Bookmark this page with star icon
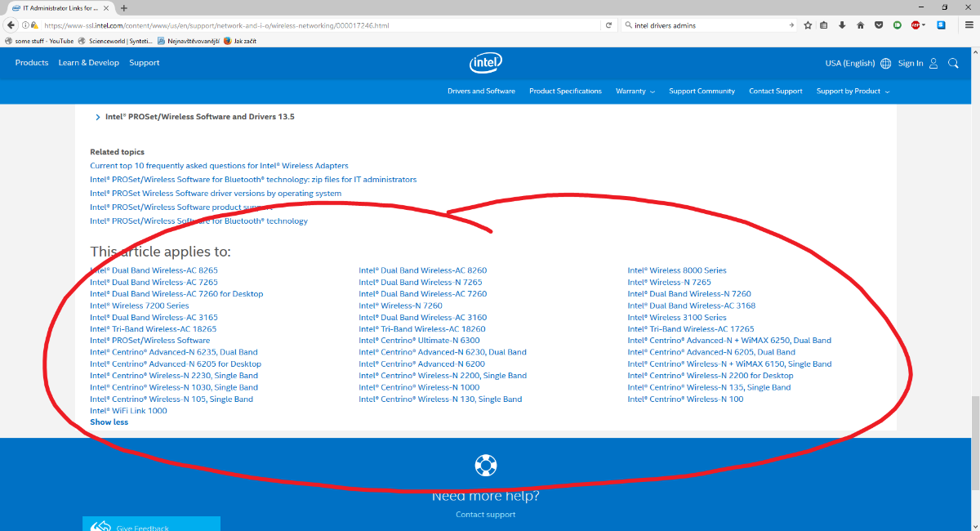This screenshot has width=980, height=531. (x=808, y=25)
